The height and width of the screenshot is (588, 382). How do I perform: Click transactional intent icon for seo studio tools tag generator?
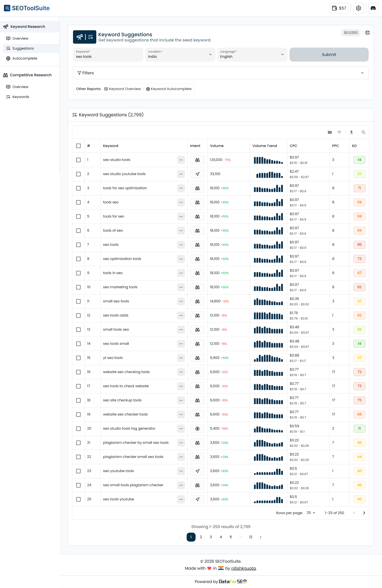pyautogui.click(x=197, y=428)
